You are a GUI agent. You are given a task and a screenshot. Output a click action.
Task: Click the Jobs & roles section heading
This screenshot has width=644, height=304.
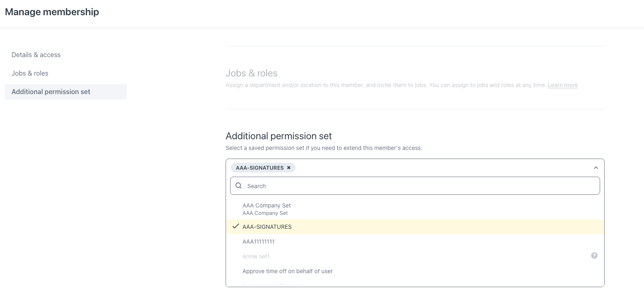pos(251,73)
